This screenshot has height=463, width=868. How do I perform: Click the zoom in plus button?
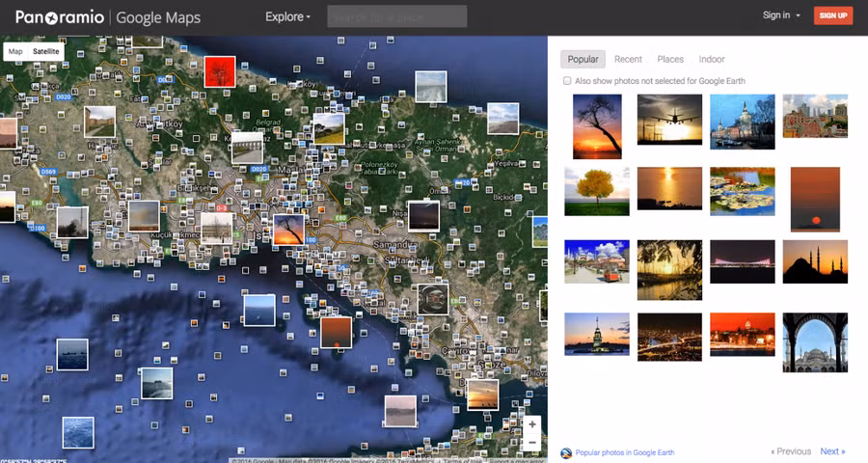[531, 424]
